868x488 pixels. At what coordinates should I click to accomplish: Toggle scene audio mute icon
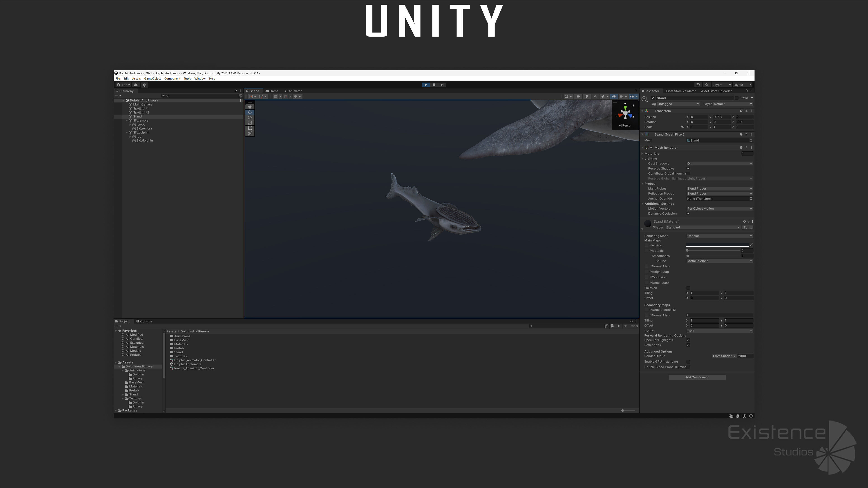pyautogui.click(x=595, y=97)
